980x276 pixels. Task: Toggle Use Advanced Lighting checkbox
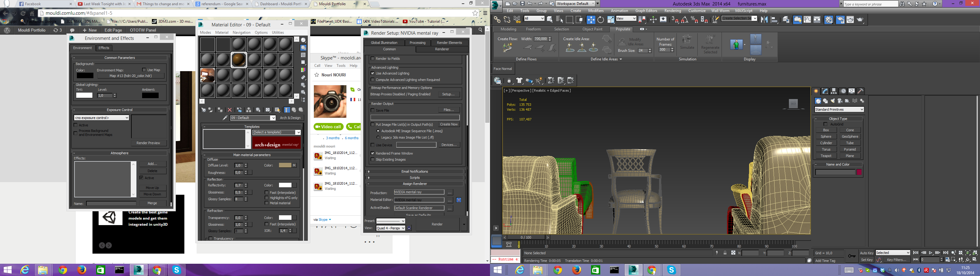point(372,73)
